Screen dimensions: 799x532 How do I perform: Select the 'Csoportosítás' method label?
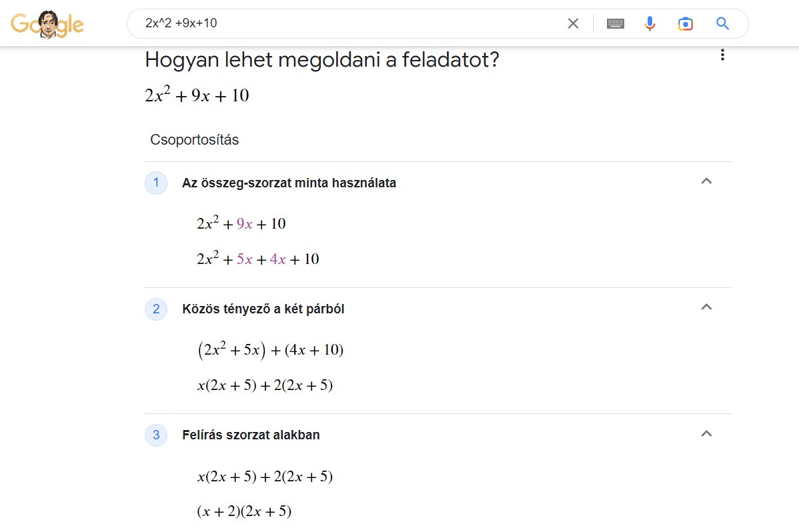pos(194,140)
